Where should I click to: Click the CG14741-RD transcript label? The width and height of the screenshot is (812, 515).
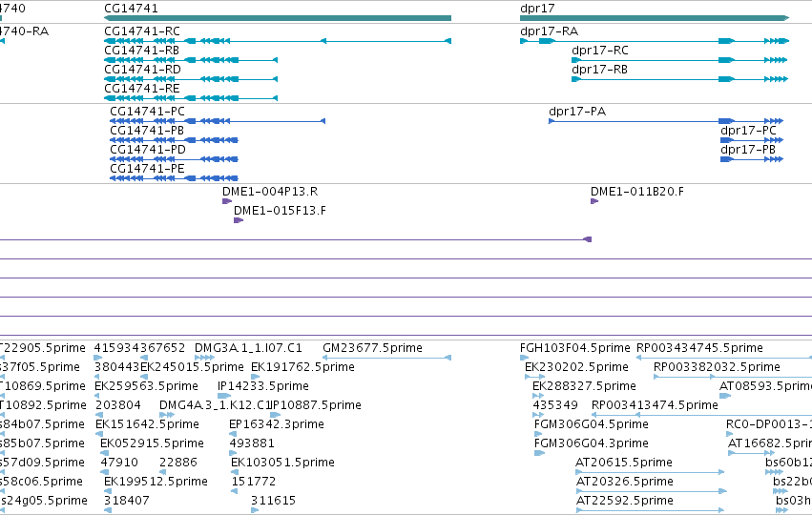[x=142, y=70]
